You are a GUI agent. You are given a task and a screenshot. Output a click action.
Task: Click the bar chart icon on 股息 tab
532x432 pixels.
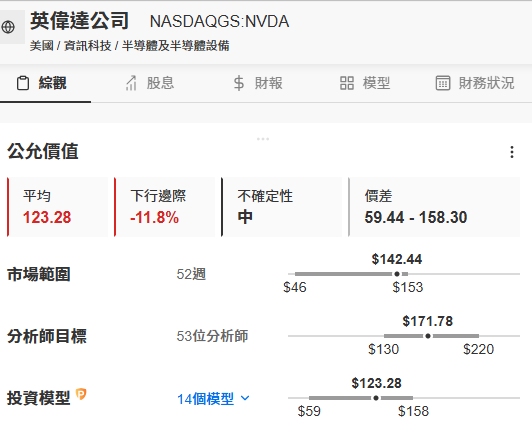coord(131,83)
